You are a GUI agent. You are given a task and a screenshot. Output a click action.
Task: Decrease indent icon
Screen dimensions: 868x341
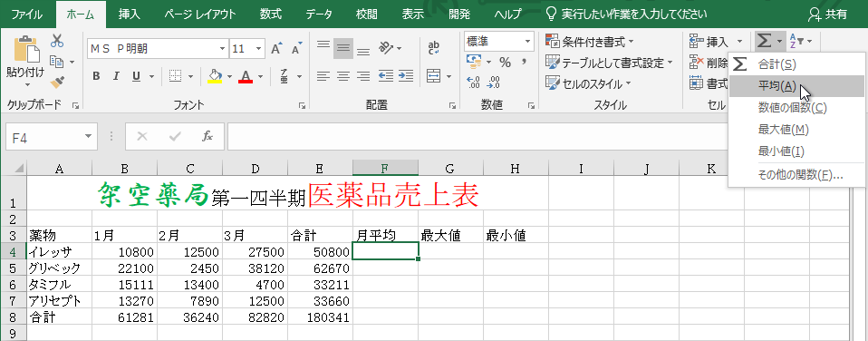pos(386,75)
